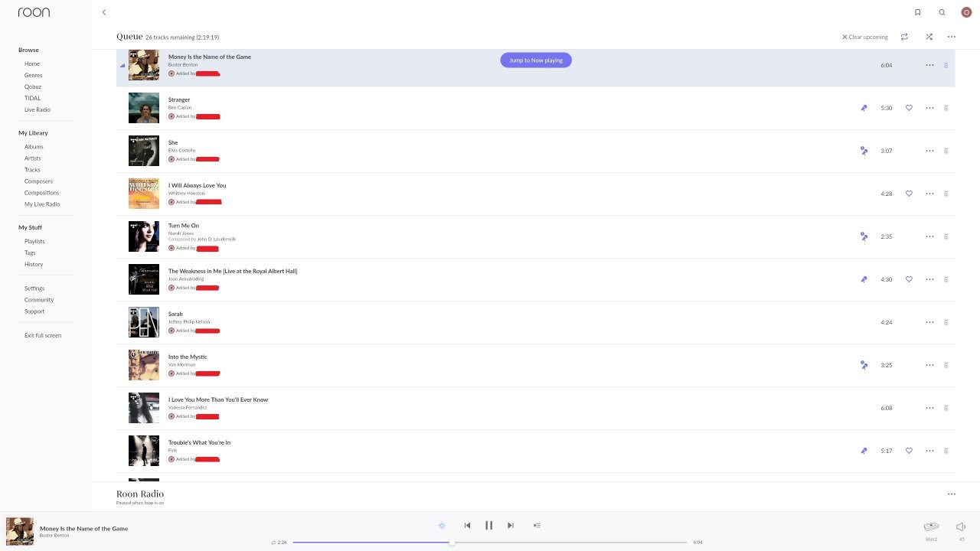Favorite I Will Always Love You

(x=909, y=194)
